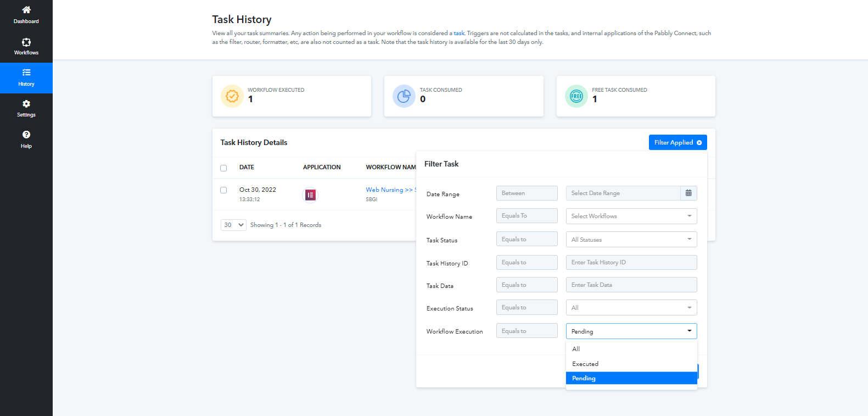Click the Elementor application icon in the row
This screenshot has height=416, width=868.
click(310, 195)
